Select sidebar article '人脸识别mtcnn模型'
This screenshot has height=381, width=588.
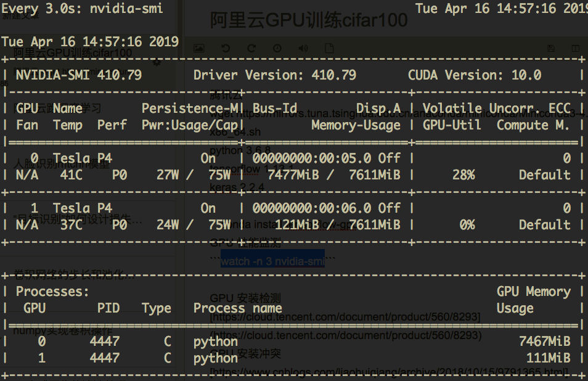click(62, 164)
